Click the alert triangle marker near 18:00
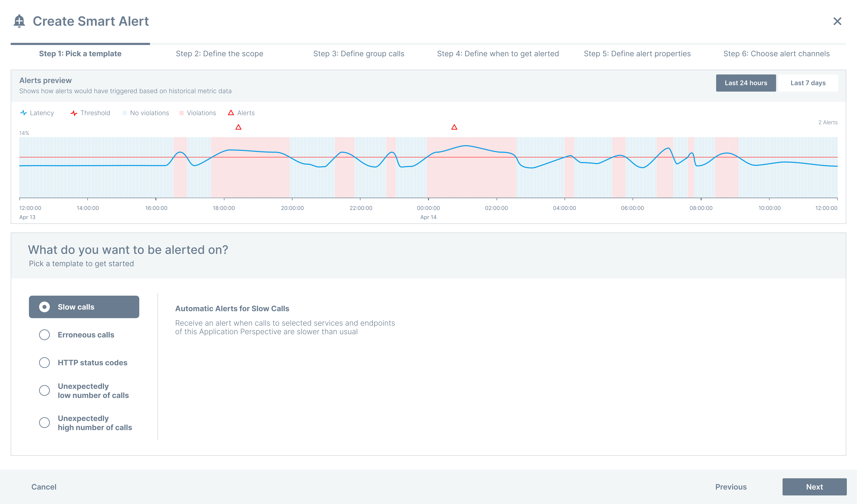This screenshot has width=857, height=504. [238, 127]
